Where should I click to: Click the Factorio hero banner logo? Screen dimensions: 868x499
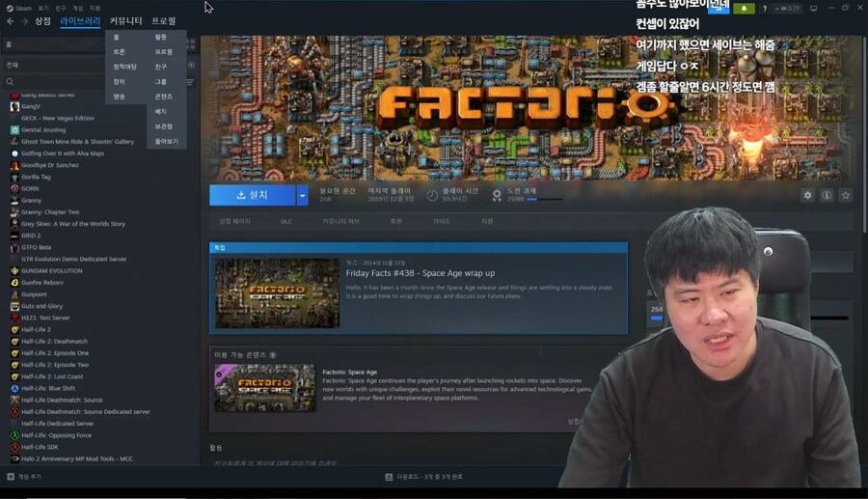pos(526,106)
